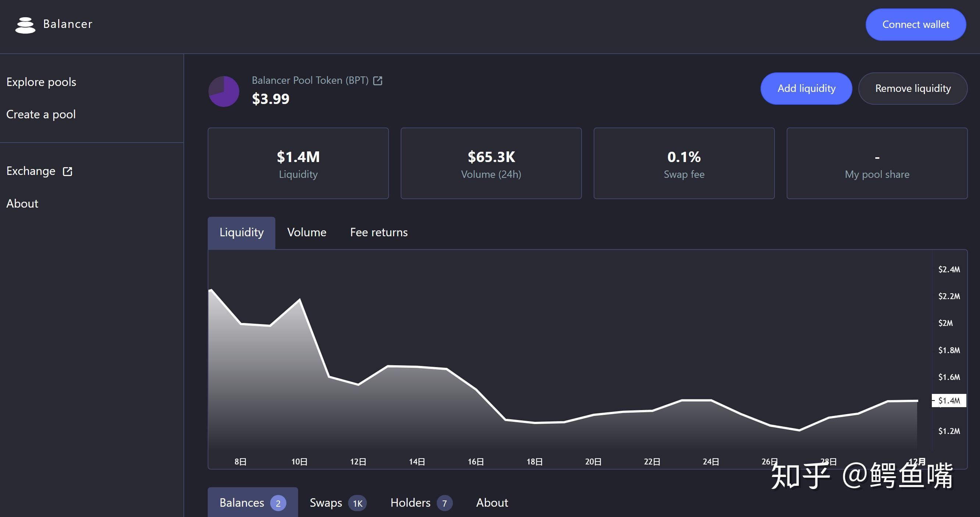The image size is (980, 517).
Task: Open Create a pool in sidebar
Action: tap(41, 114)
